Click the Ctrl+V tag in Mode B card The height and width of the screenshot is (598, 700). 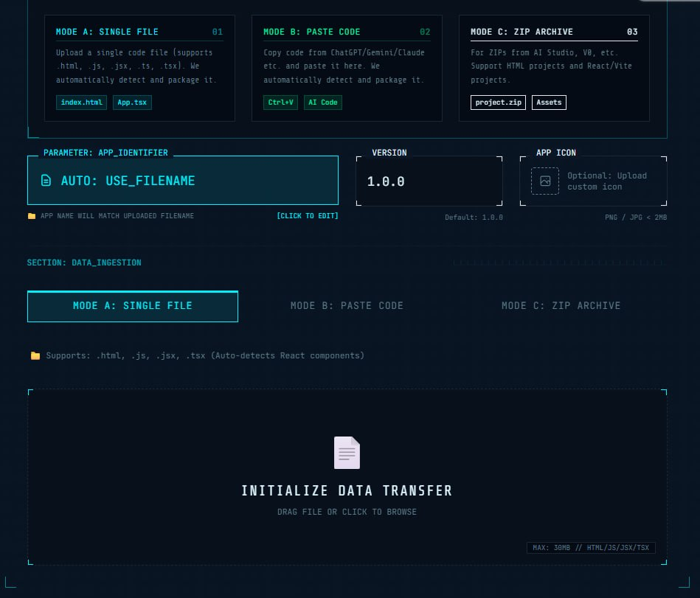click(280, 102)
